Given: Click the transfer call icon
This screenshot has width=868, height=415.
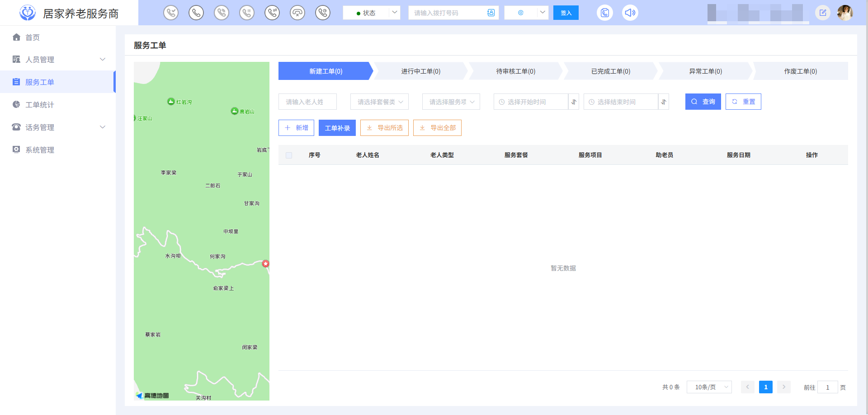Looking at the screenshot, I should [x=272, y=13].
